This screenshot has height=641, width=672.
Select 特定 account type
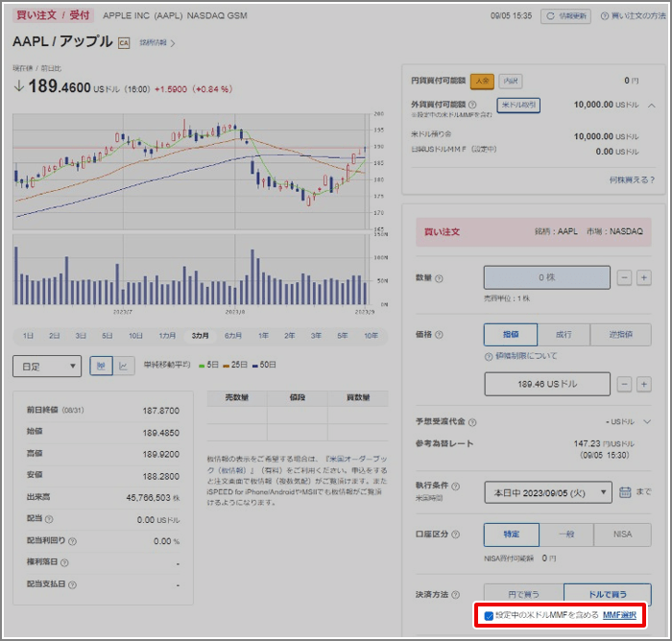coord(512,534)
